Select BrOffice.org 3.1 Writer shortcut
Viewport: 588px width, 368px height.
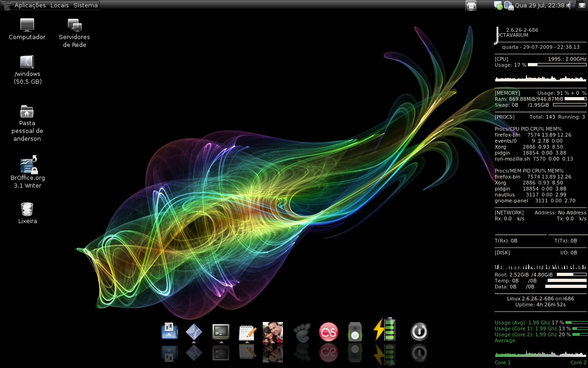pyautogui.click(x=28, y=172)
